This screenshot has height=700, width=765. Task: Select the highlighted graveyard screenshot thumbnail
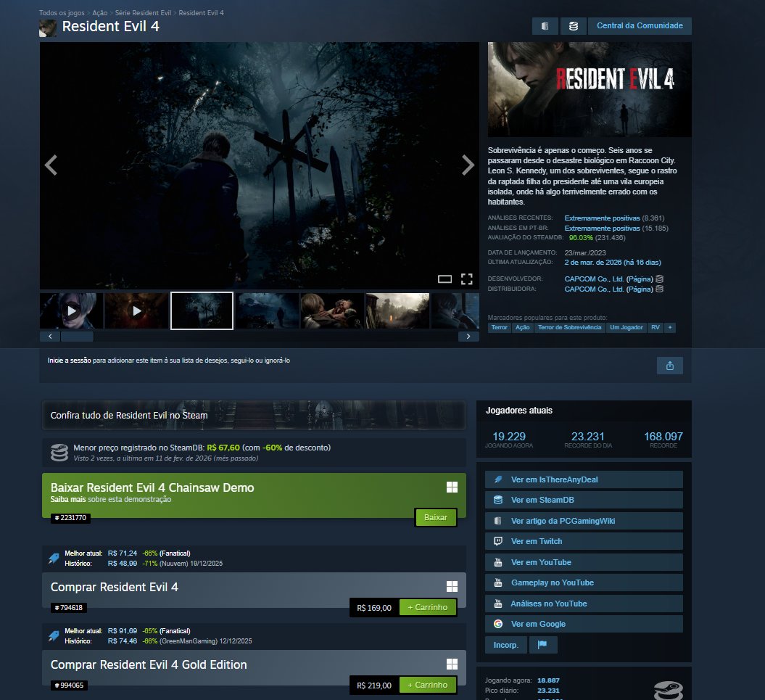(x=202, y=311)
